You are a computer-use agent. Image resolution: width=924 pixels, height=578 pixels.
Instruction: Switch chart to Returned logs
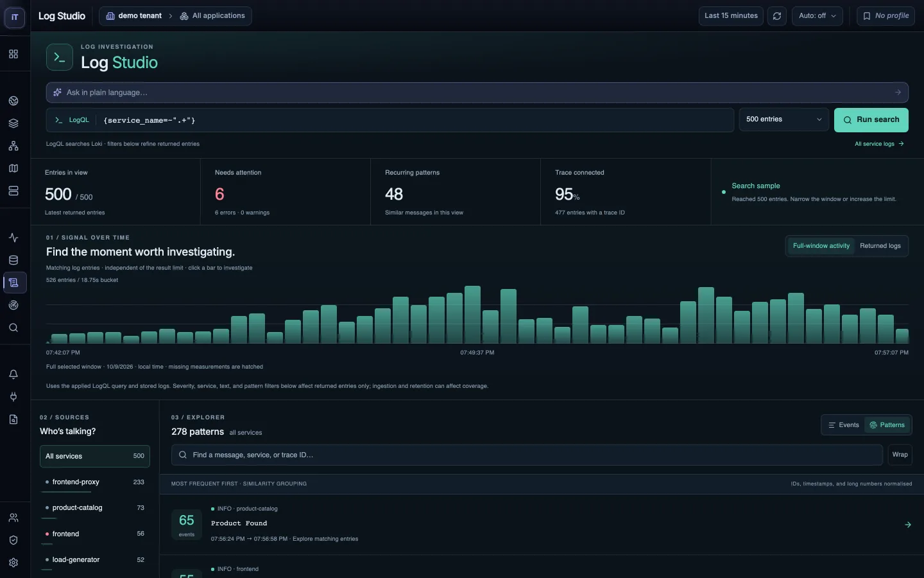click(880, 246)
